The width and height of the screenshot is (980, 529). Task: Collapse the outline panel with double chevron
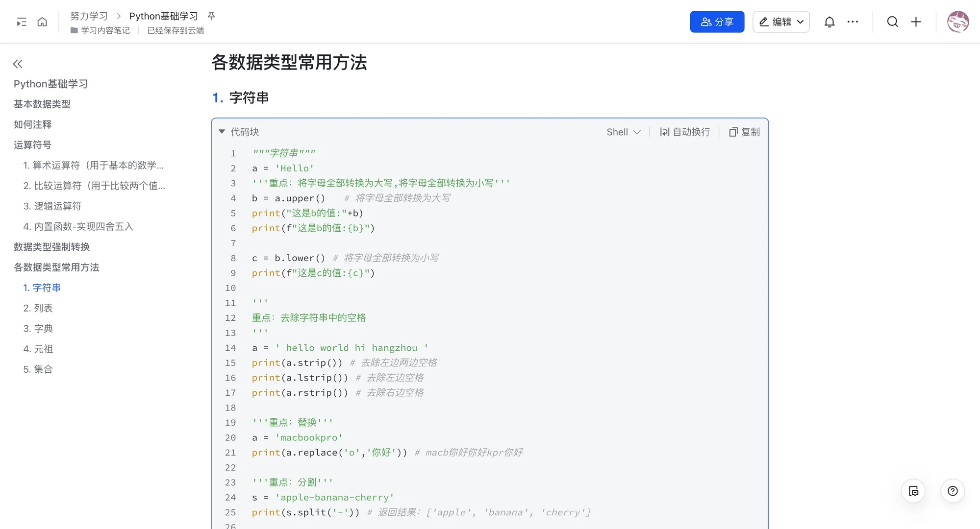click(18, 64)
